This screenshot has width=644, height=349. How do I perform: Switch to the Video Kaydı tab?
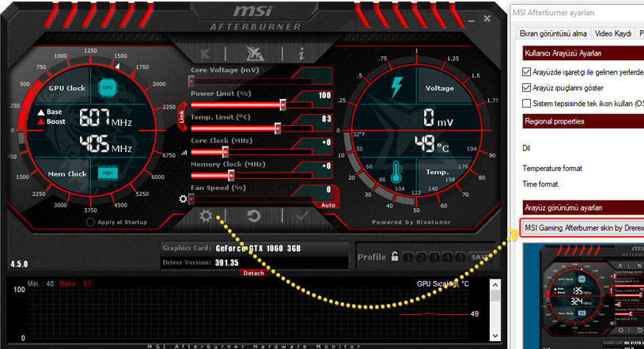pos(612,33)
